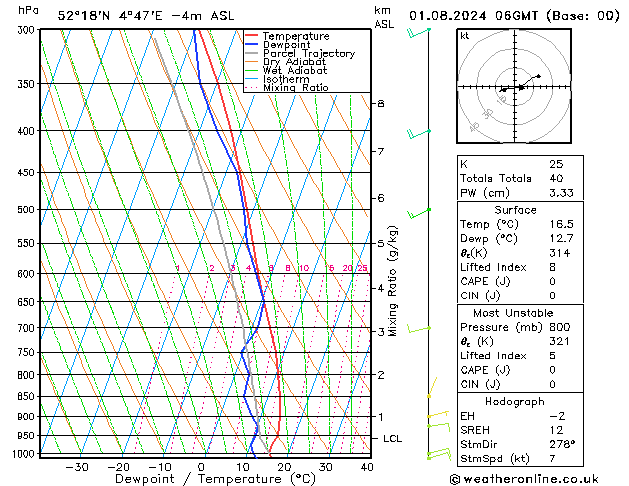Click the hodograph plot 'kt' label
Screen dimensions: 629x486
(x=465, y=36)
